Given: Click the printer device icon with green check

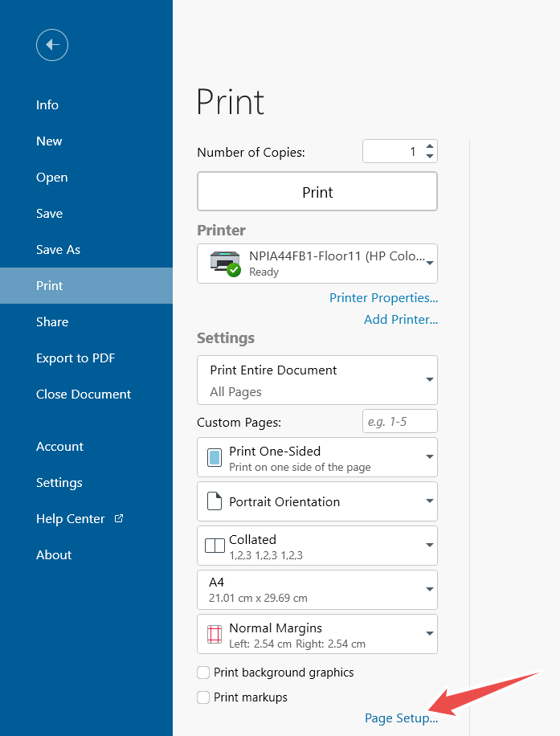Looking at the screenshot, I should [x=224, y=264].
